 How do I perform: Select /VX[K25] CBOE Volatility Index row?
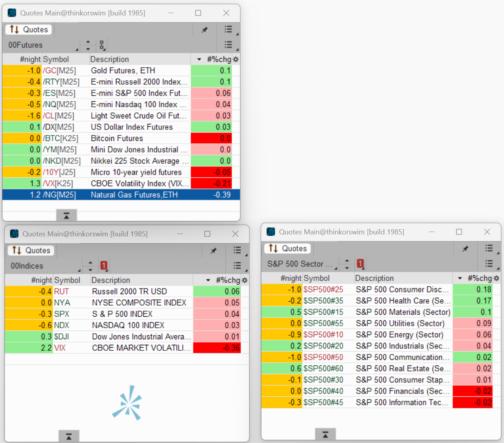pos(121,183)
